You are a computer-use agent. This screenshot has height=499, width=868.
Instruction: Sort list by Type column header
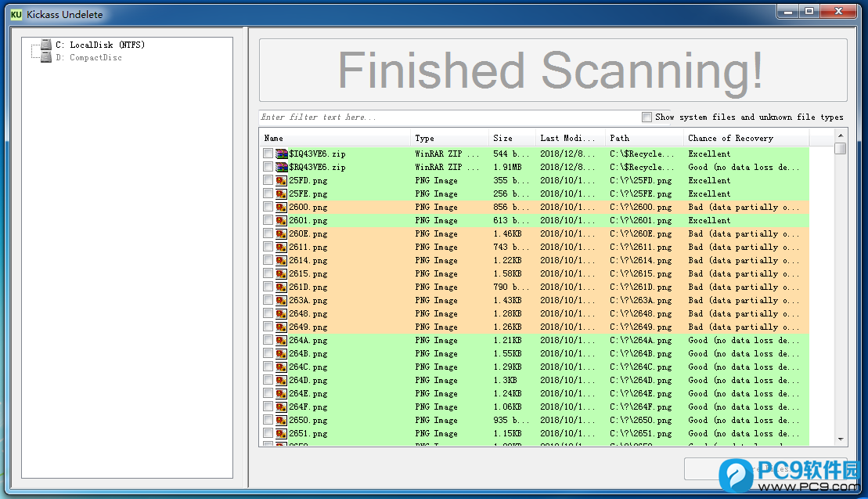449,139
